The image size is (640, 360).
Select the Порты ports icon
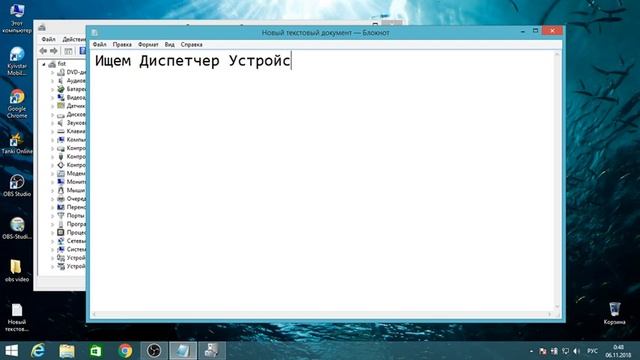point(61,216)
